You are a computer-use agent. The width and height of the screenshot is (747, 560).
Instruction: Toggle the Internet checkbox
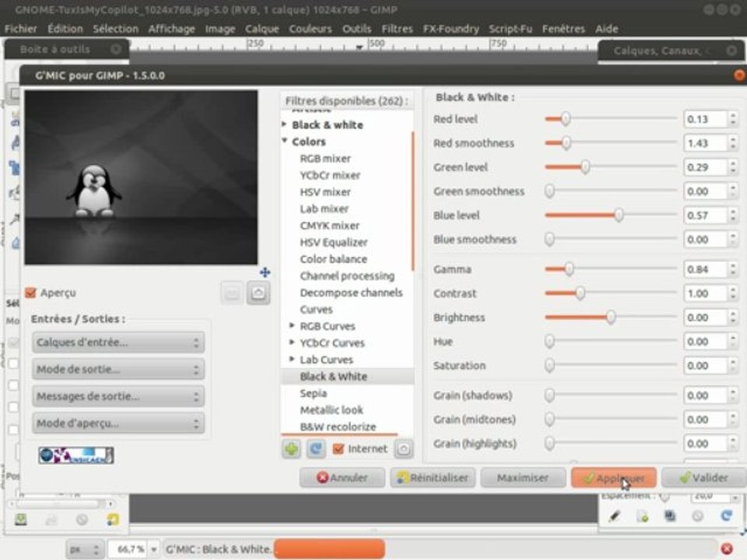pyautogui.click(x=338, y=449)
